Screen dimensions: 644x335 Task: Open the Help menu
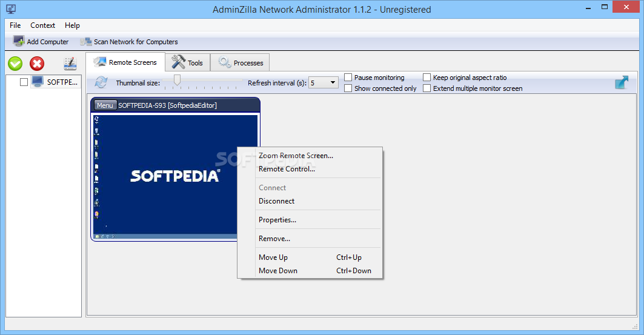[x=72, y=25]
